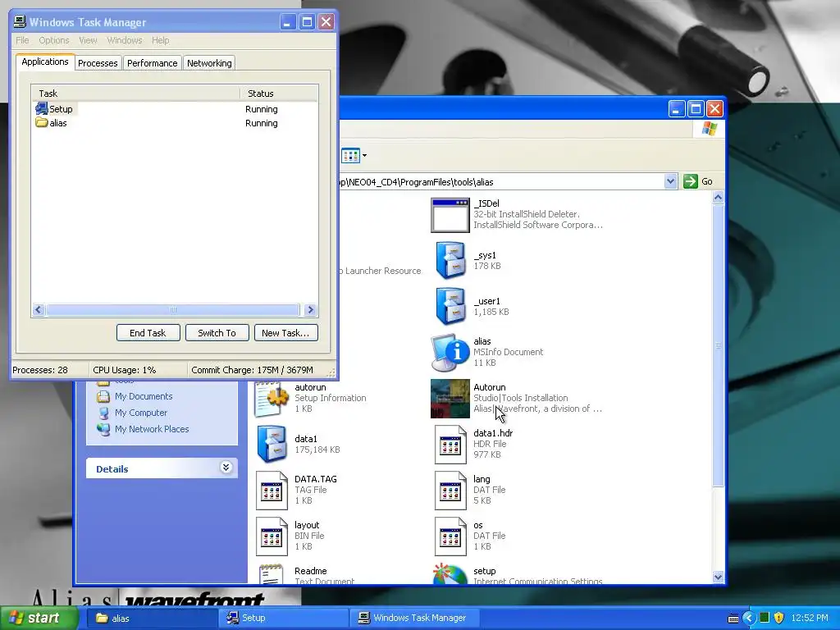Viewport: 840px width, 630px height.
Task: Collapse the Details panel chevron
Action: point(226,467)
